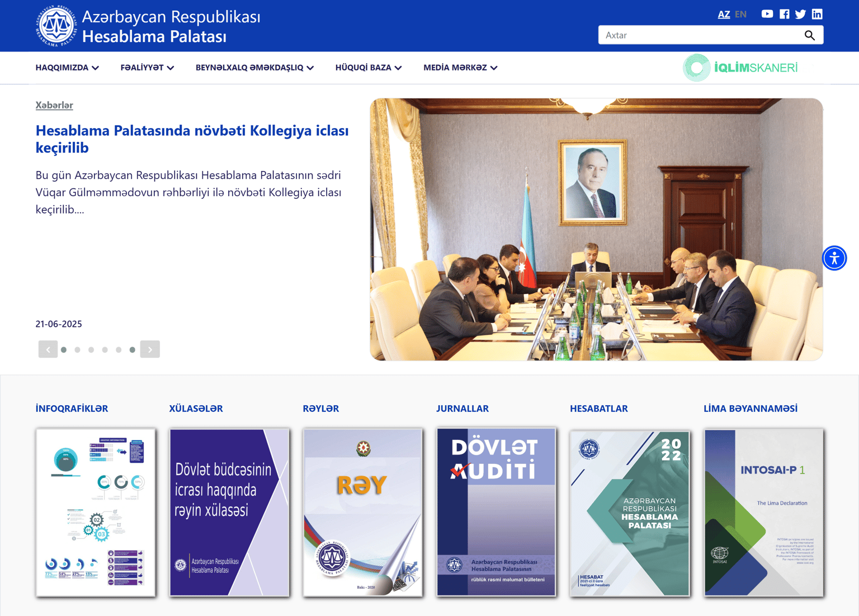Open the YouTube channel icon
The image size is (859, 616).
pos(767,14)
